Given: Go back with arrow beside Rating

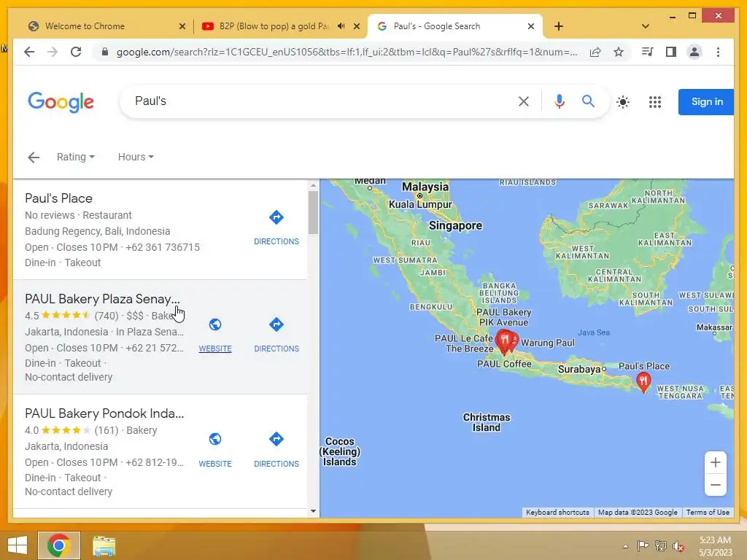Looking at the screenshot, I should click(34, 157).
